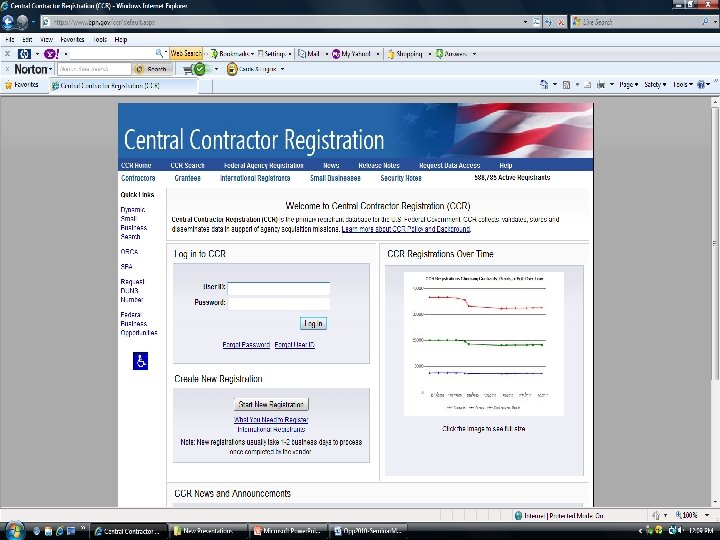720x540 pixels.
Task: Open the Favorites menu in menu bar
Action: tap(72, 39)
